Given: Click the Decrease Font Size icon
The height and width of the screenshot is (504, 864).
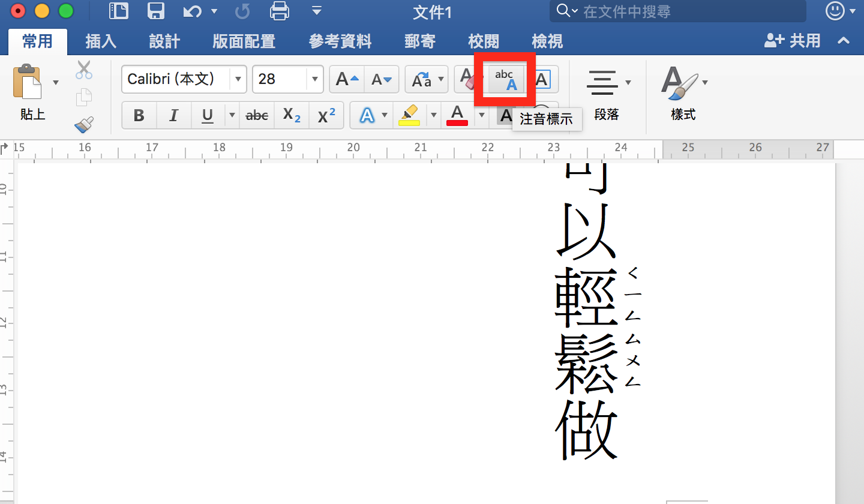Looking at the screenshot, I should click(x=381, y=80).
